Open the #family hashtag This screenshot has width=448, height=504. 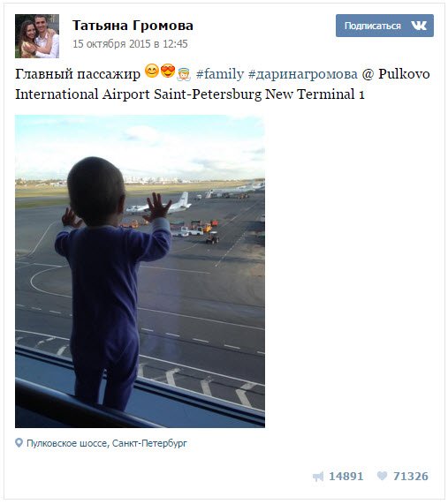tap(220, 74)
